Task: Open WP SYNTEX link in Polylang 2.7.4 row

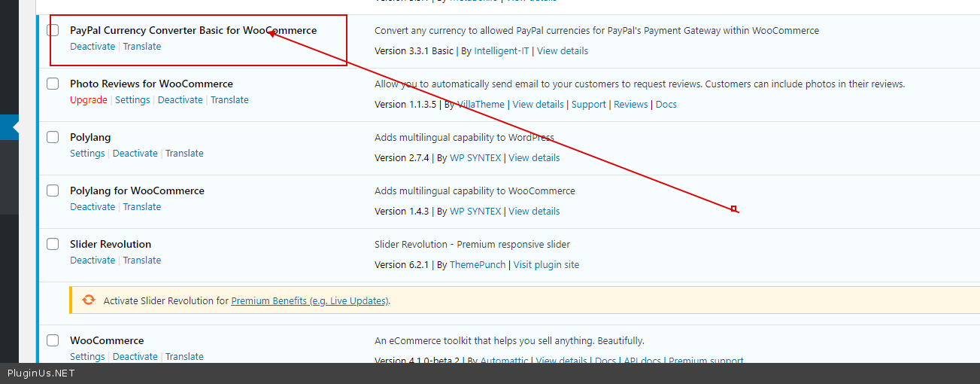Action: [475, 158]
